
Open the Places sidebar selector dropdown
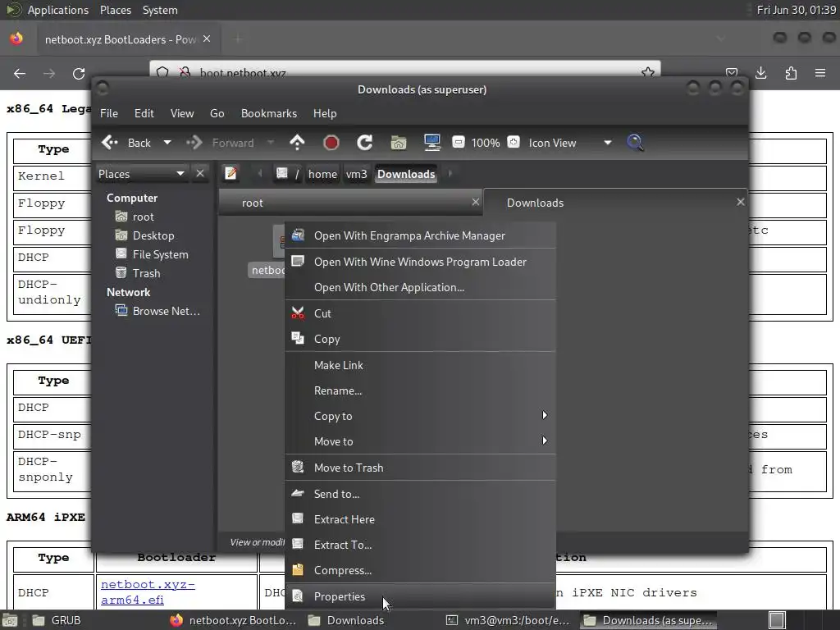coord(141,174)
